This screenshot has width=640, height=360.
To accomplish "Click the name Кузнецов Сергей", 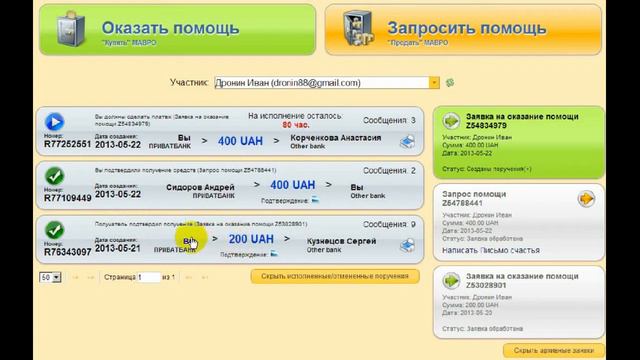I will tap(341, 241).
